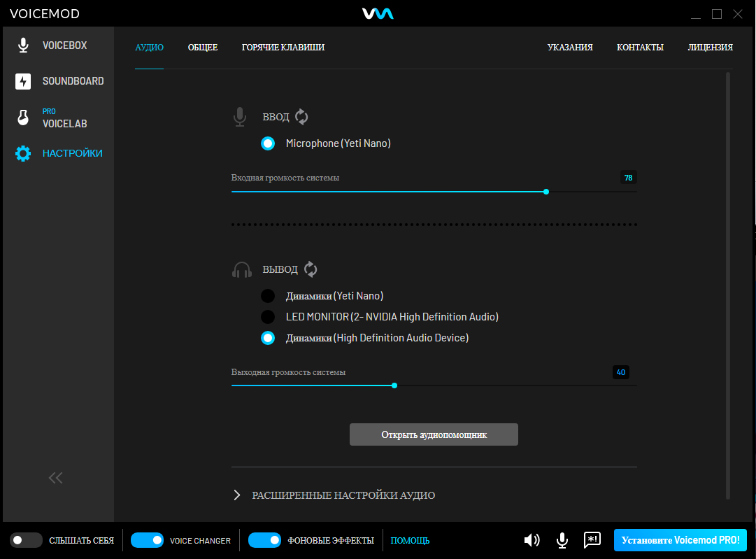The width and height of the screenshot is (756, 559).
Task: Open the Лицензия tab
Action: (711, 48)
